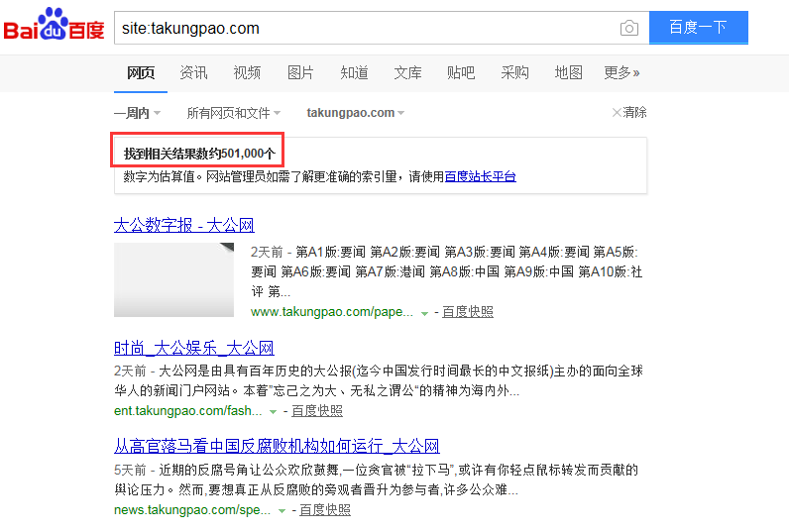789x532 pixels.
Task: Click the ×清除 clear filters button
Action: pos(629,112)
